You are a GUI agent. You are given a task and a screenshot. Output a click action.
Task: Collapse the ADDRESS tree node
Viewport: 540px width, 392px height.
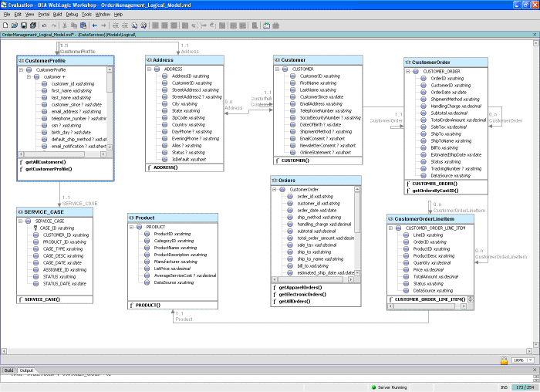[150, 69]
